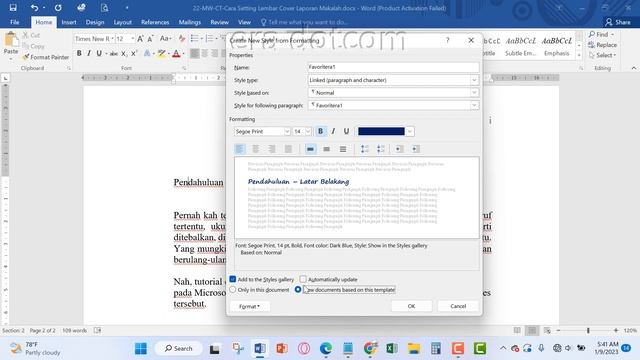Screen dimensions: 640x360
Task: Click Grow Font icon in ribbon
Action: [140, 39]
